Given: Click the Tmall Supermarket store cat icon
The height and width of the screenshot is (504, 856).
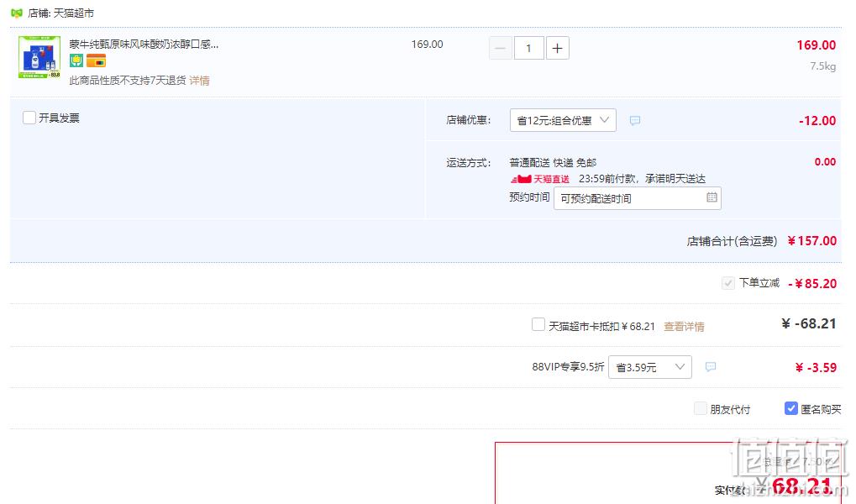Looking at the screenshot, I should (16, 13).
